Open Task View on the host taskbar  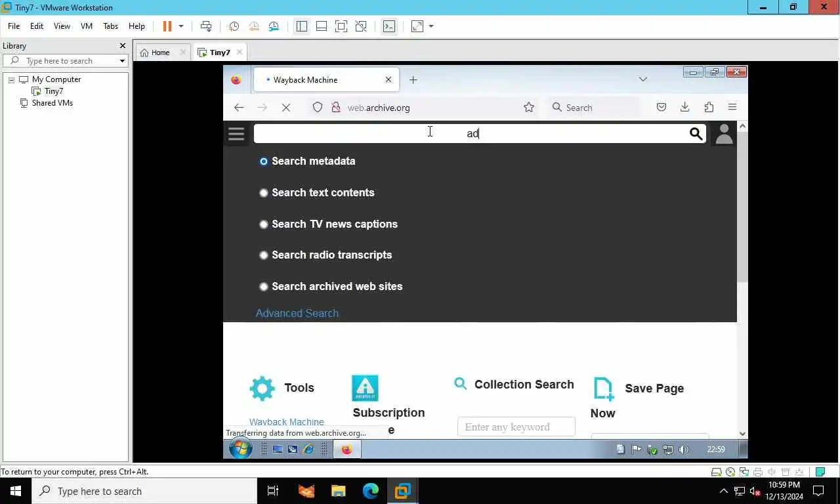point(272,491)
